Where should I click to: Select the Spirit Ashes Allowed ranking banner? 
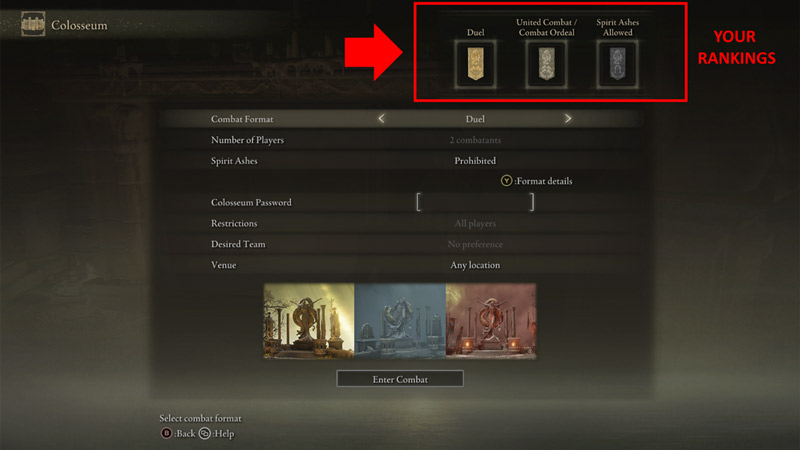617,64
